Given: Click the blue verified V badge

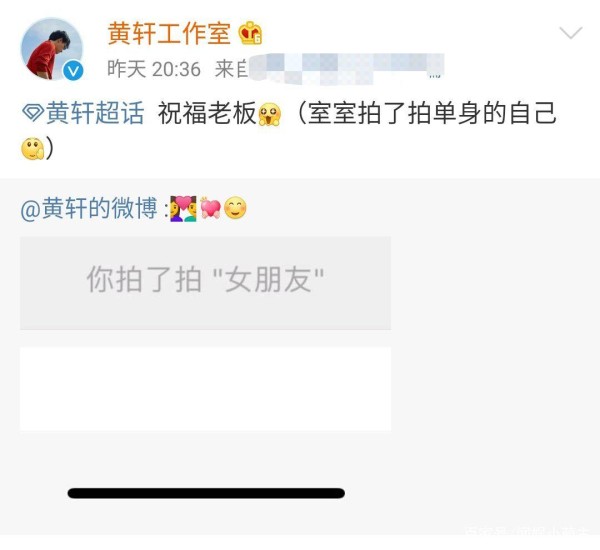Looking at the screenshot, I should (x=73, y=71).
